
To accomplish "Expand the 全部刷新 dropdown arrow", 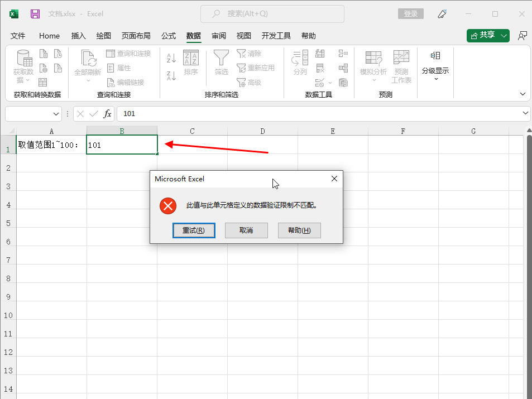I will (88, 80).
